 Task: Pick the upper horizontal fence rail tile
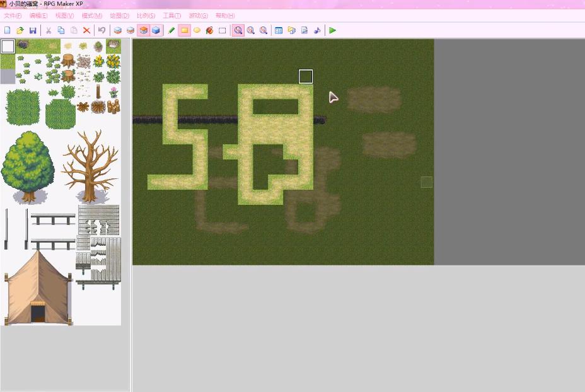point(53,219)
